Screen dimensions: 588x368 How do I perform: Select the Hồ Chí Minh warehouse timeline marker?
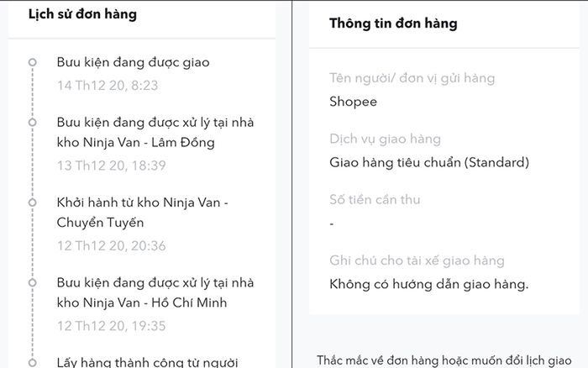coord(33,282)
